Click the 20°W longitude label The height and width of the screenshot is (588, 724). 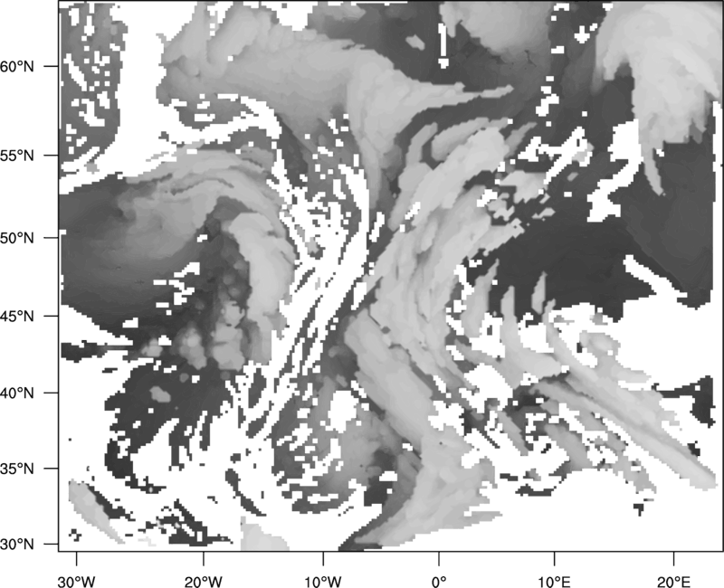click(x=203, y=582)
